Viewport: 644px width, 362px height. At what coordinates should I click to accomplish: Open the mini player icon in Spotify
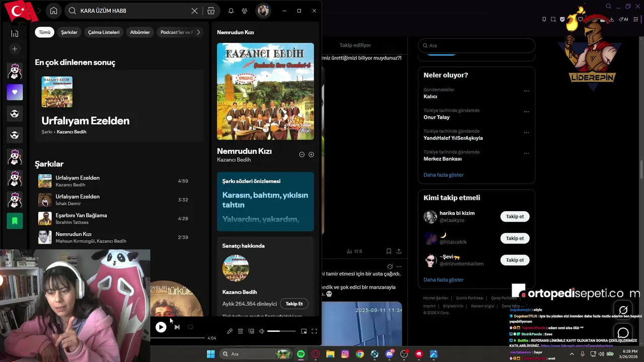304,331
